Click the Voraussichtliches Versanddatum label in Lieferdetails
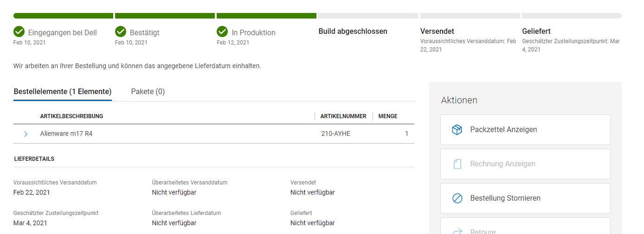The height and width of the screenshot is (234, 644). pos(55,183)
